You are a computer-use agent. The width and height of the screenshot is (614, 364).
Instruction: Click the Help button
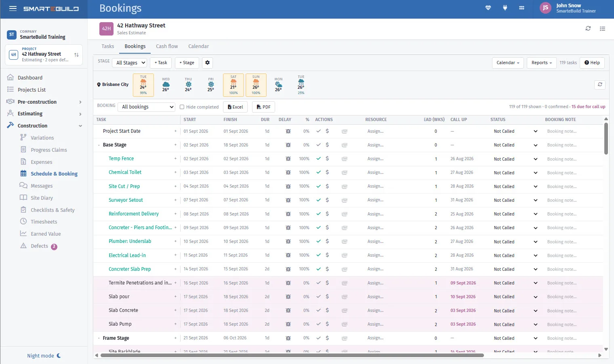tap(592, 63)
